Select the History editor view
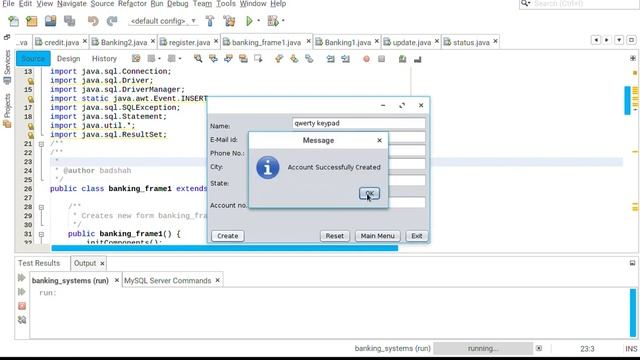Image resolution: width=640 pixels, height=360 pixels. (x=104, y=59)
